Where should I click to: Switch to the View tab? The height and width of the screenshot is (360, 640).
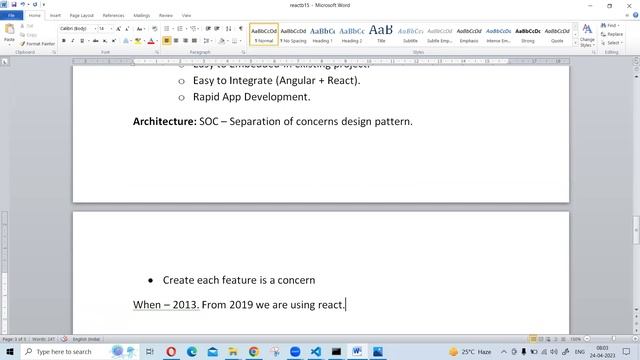[x=186, y=16]
